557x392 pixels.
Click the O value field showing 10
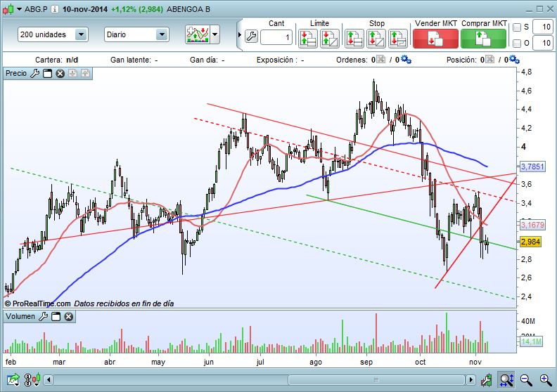(543, 44)
